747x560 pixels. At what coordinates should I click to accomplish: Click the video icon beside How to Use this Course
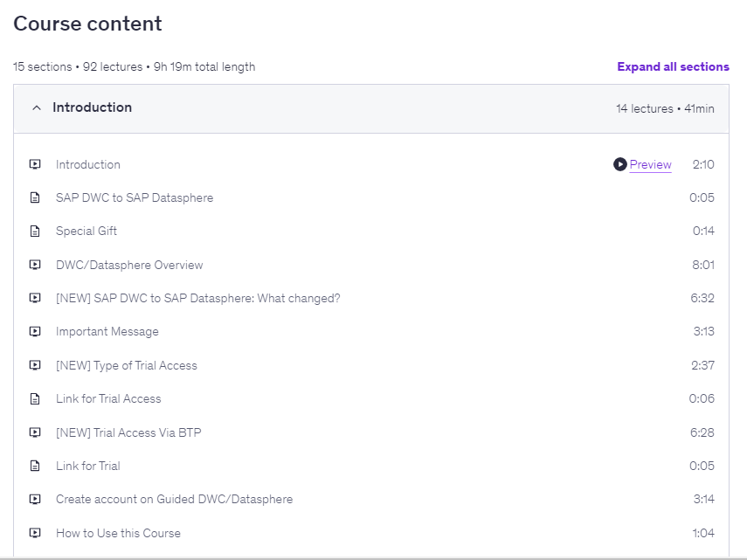pos(35,533)
